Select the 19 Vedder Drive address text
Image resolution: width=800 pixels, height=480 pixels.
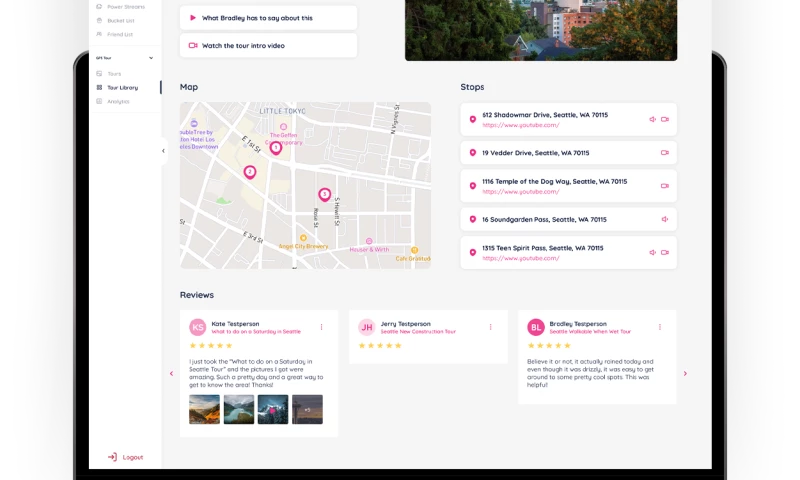536,153
